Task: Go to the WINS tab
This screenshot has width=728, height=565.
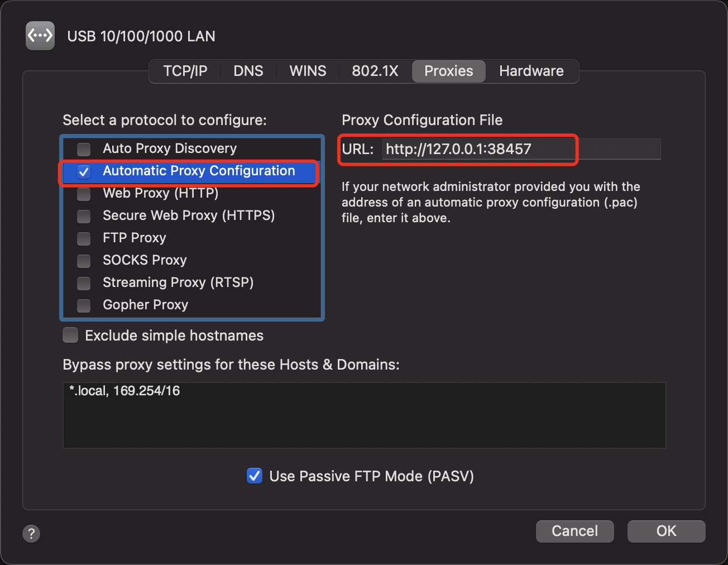Action: pos(308,71)
